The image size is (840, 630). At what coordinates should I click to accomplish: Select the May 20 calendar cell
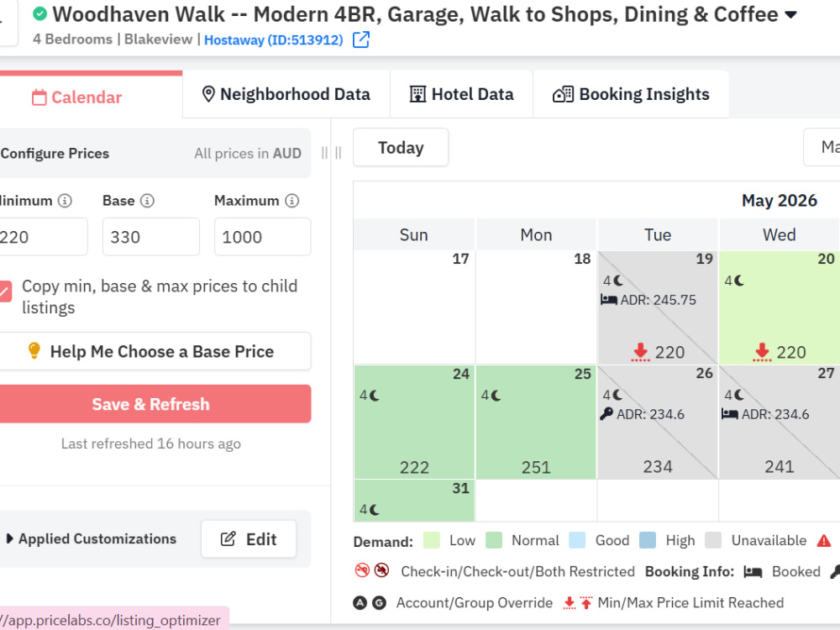coord(780,307)
